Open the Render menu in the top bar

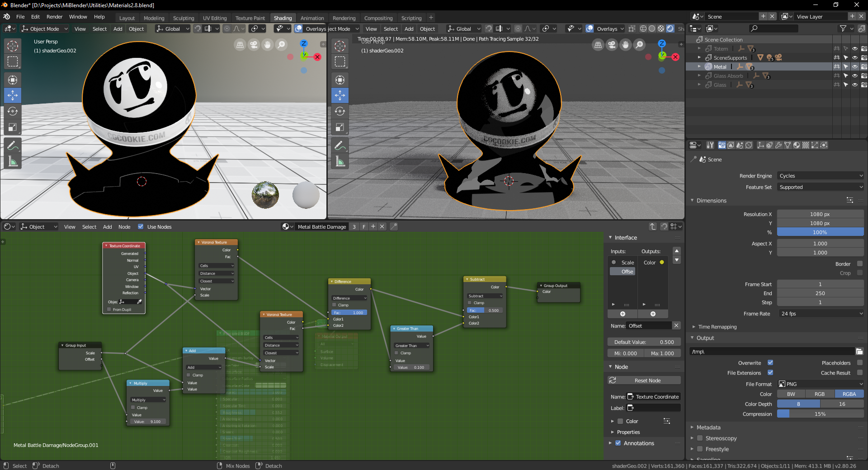coord(54,17)
